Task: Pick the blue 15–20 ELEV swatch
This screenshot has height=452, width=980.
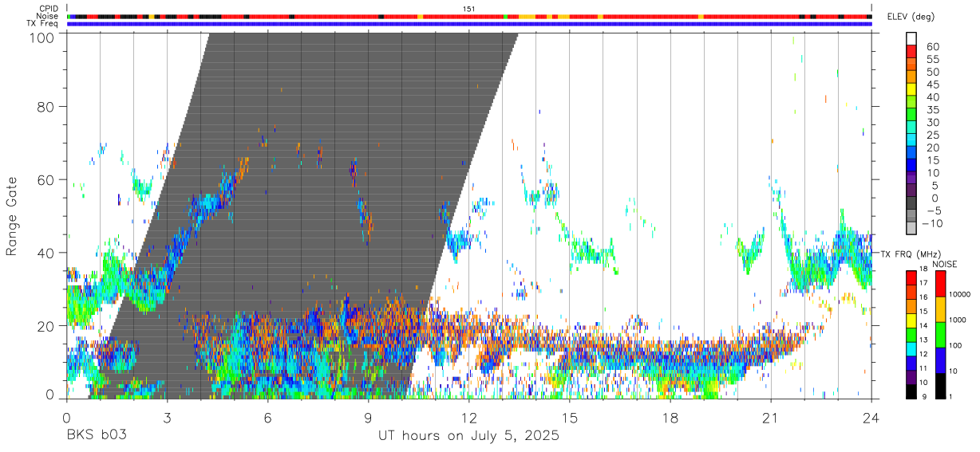Action: (911, 154)
